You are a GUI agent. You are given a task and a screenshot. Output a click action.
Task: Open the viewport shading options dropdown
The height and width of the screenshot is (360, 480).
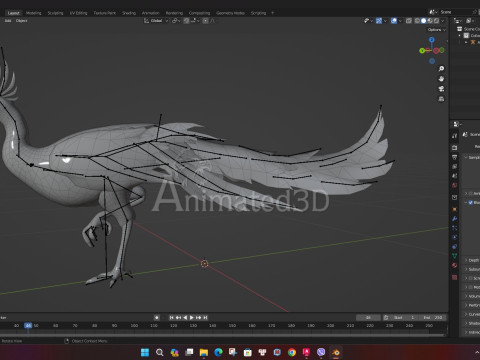[443, 21]
